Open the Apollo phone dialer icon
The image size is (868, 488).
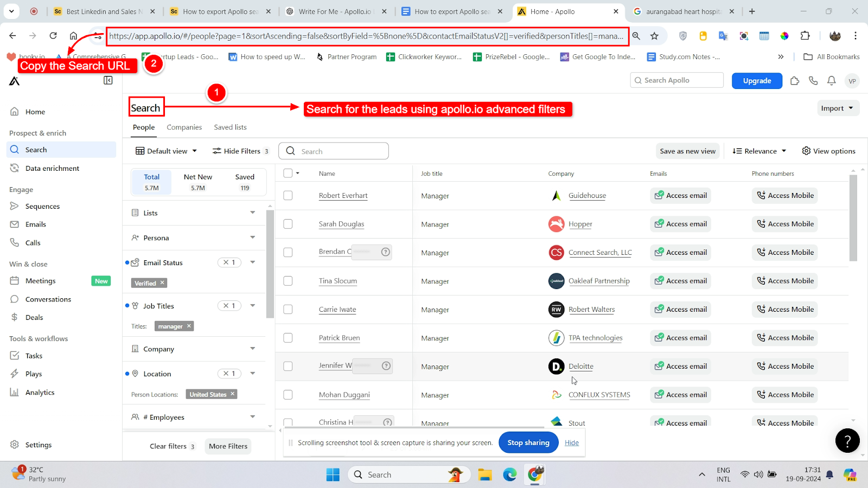coord(813,80)
